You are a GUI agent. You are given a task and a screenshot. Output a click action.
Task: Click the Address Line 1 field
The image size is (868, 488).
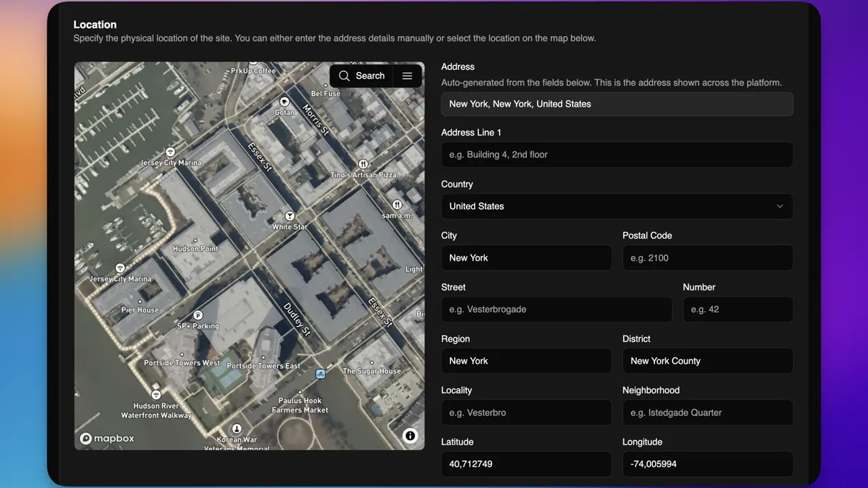pyautogui.click(x=617, y=154)
